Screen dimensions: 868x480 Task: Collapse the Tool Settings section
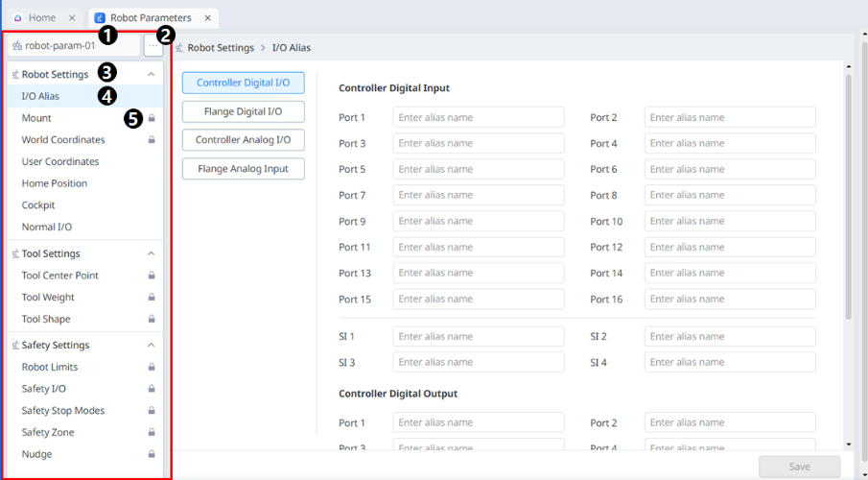click(151, 253)
